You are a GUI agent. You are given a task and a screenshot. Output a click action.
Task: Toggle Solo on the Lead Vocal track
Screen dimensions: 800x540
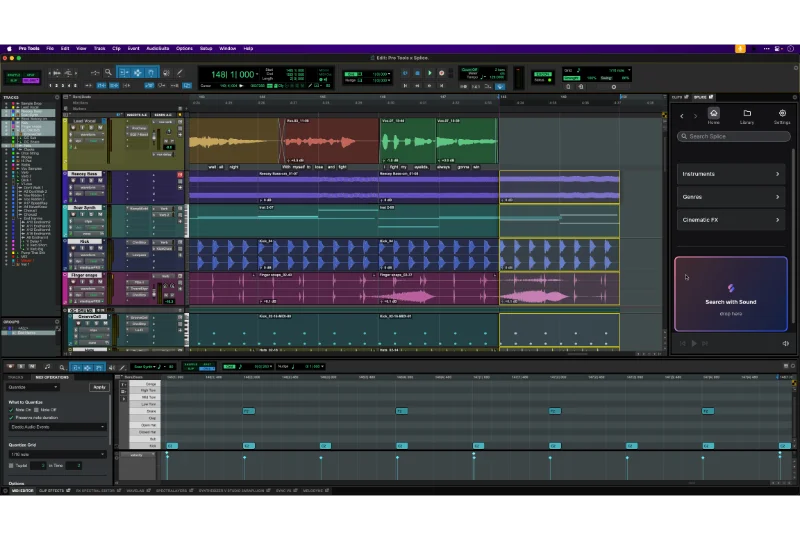pyautogui.click(x=91, y=128)
